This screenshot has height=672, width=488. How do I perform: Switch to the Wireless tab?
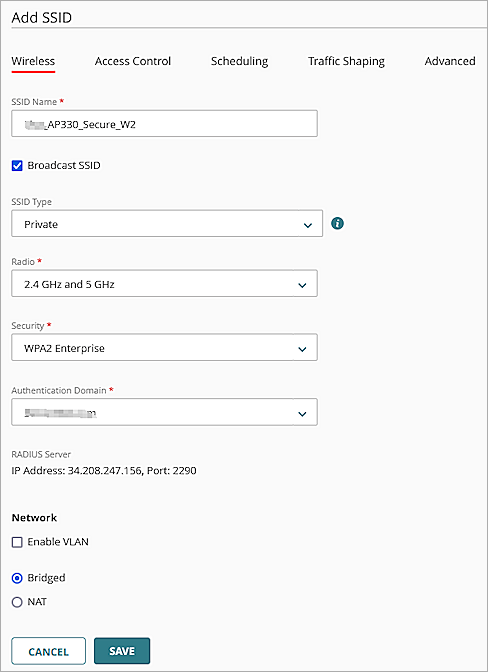(33, 61)
